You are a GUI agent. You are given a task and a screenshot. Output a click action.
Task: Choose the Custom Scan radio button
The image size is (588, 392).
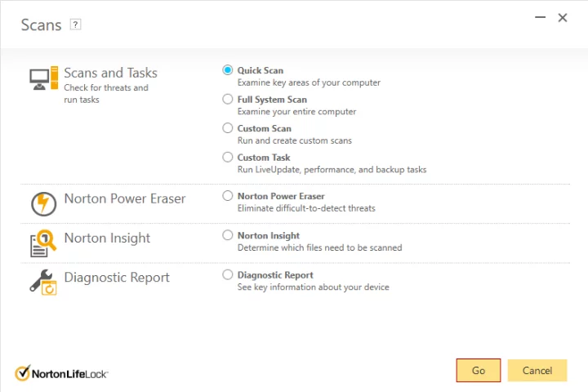(x=228, y=128)
